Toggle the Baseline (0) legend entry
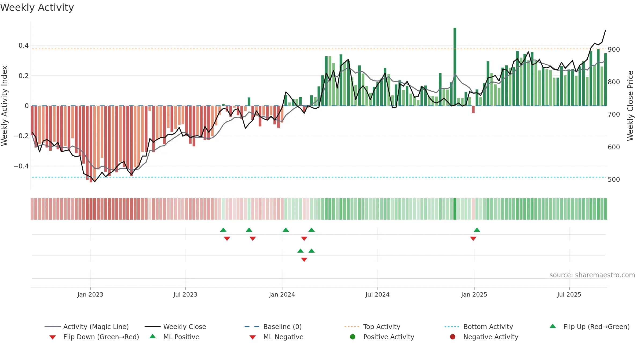 click(x=273, y=327)
